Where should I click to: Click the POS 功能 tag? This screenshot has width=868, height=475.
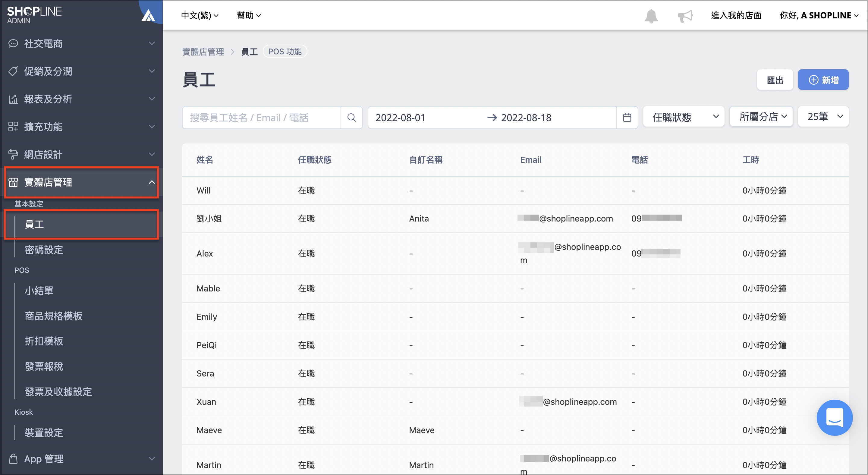tap(285, 52)
